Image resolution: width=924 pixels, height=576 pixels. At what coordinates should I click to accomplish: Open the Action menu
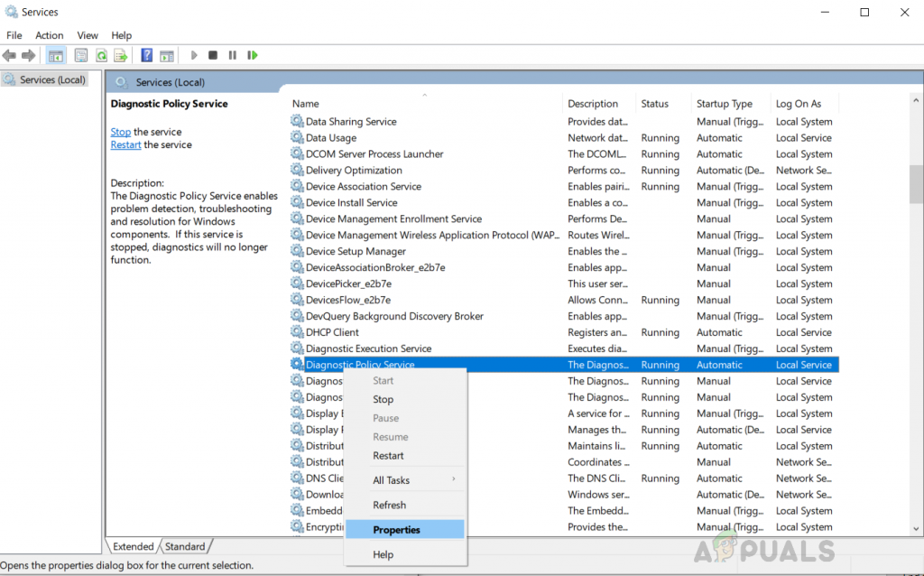coord(49,35)
